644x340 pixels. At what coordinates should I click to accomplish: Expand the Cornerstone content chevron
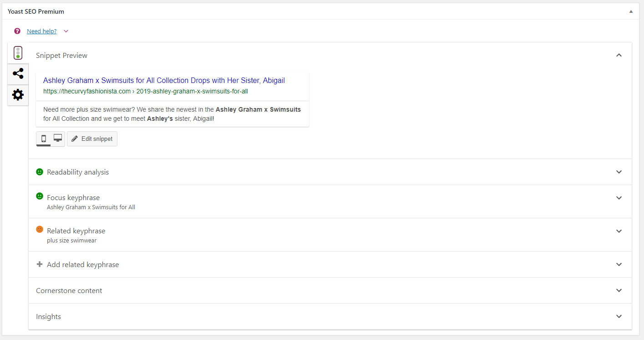pyautogui.click(x=619, y=290)
